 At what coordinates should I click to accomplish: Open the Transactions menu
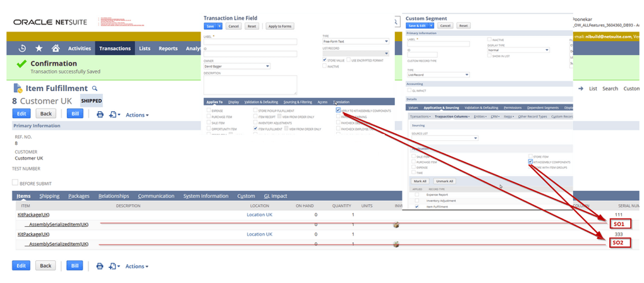115,48
